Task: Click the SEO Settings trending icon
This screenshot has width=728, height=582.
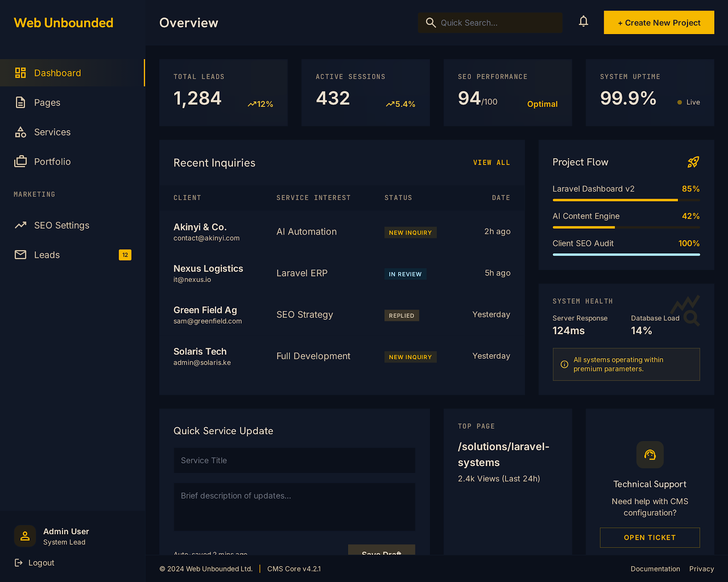Action: (20, 225)
